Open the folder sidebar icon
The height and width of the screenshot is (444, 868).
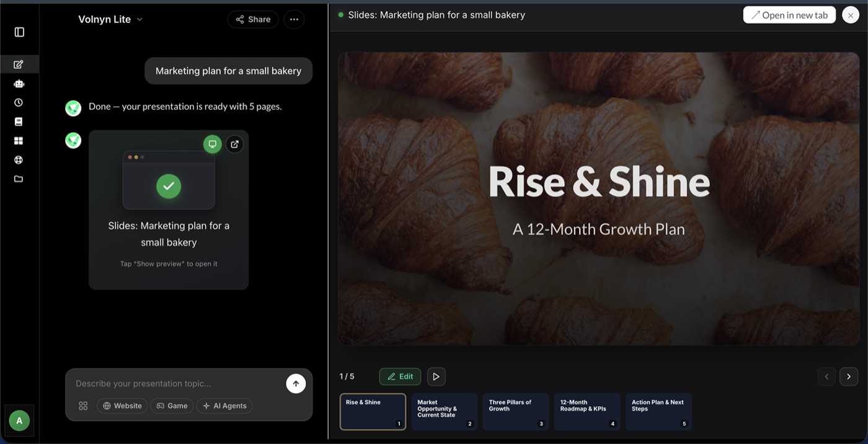[19, 179]
